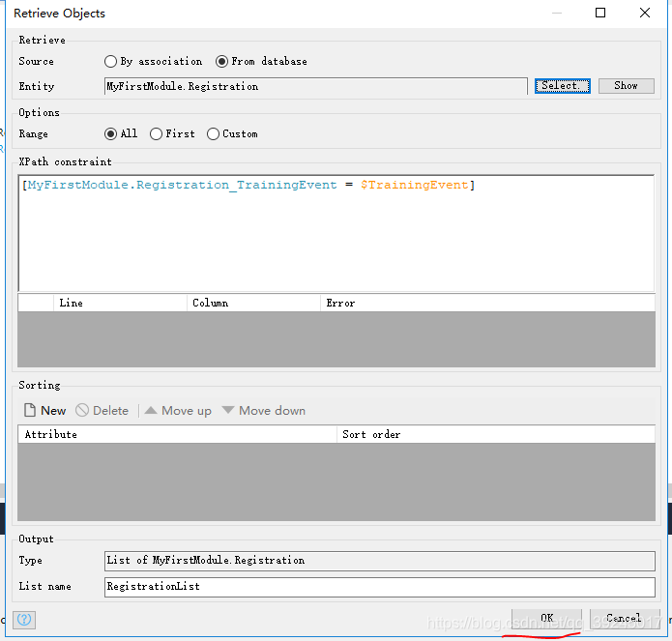
Task: Cancel the Retrieve Objects dialog
Action: tap(623, 618)
